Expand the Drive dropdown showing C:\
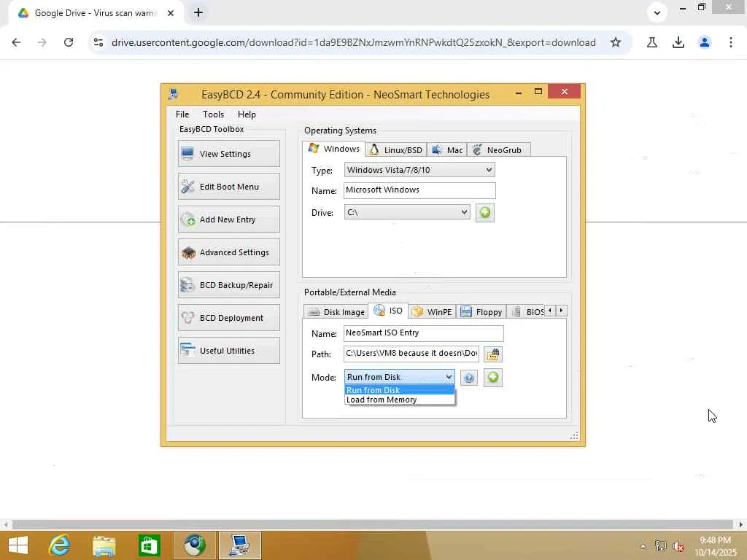 407,212
